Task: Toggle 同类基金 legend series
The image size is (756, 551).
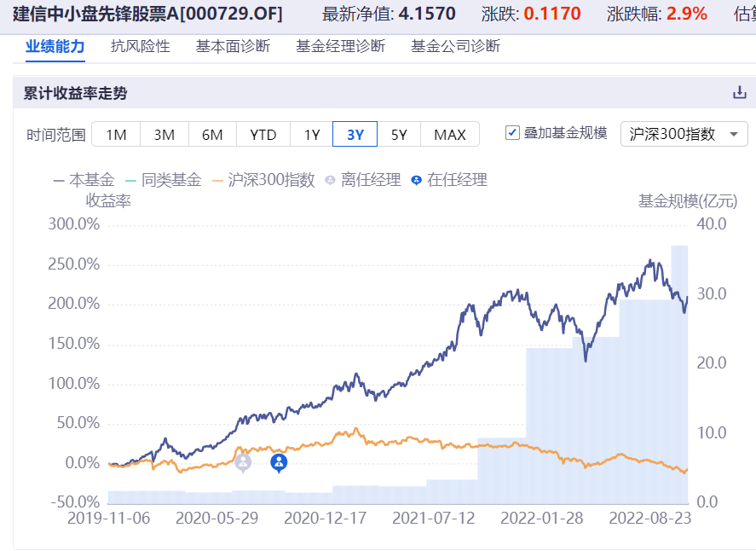Action: pyautogui.click(x=162, y=180)
